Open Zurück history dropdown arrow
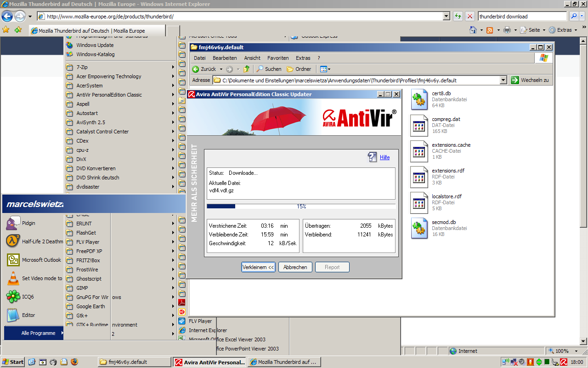588x368 pixels. [x=221, y=69]
